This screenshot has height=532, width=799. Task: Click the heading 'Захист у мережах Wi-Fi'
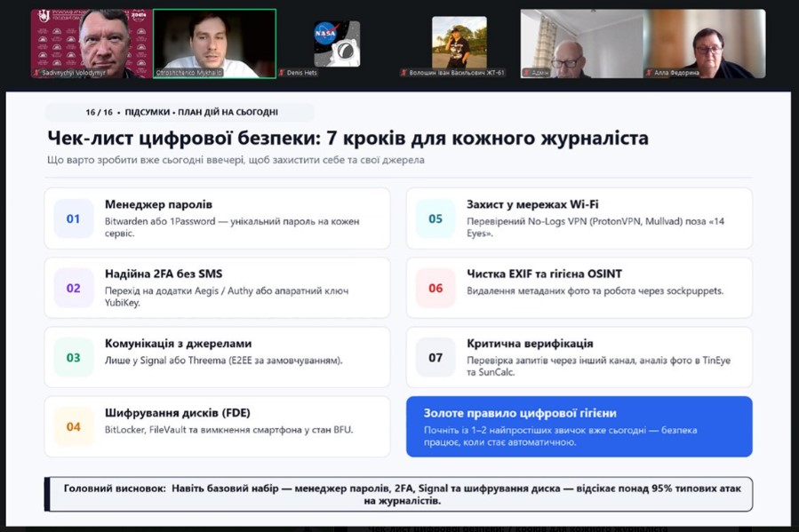(532, 204)
